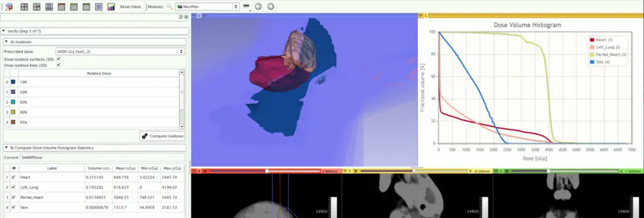
Task: Toggle the Skin row checkbox
Action: click(x=14, y=207)
